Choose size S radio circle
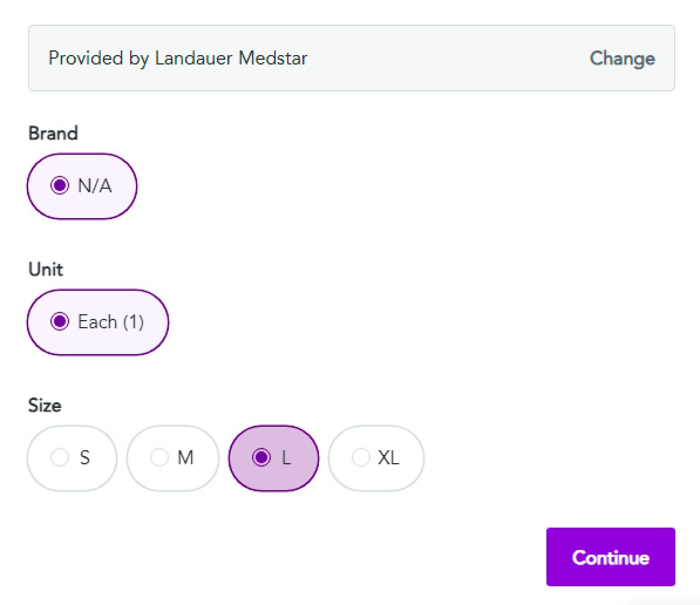The height and width of the screenshot is (605, 700). point(60,457)
